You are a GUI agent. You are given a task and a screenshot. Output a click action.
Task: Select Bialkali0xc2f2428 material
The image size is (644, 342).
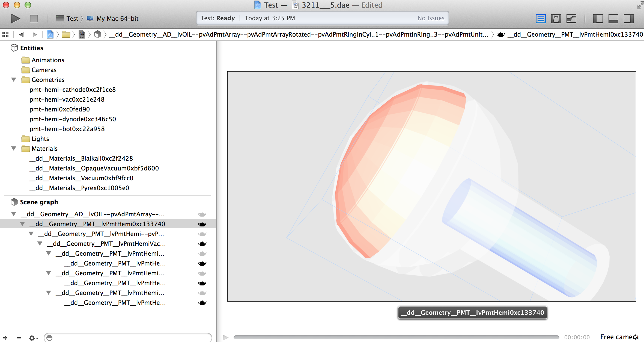point(81,158)
